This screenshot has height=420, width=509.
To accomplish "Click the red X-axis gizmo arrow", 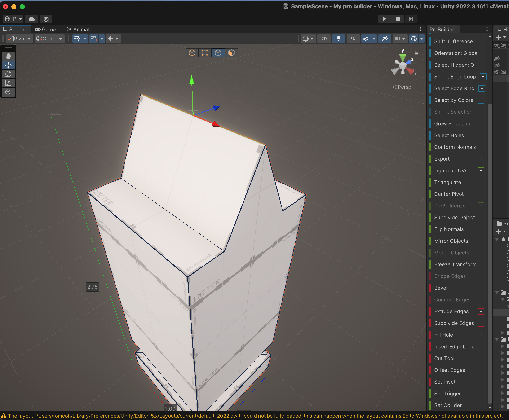I will click(215, 124).
